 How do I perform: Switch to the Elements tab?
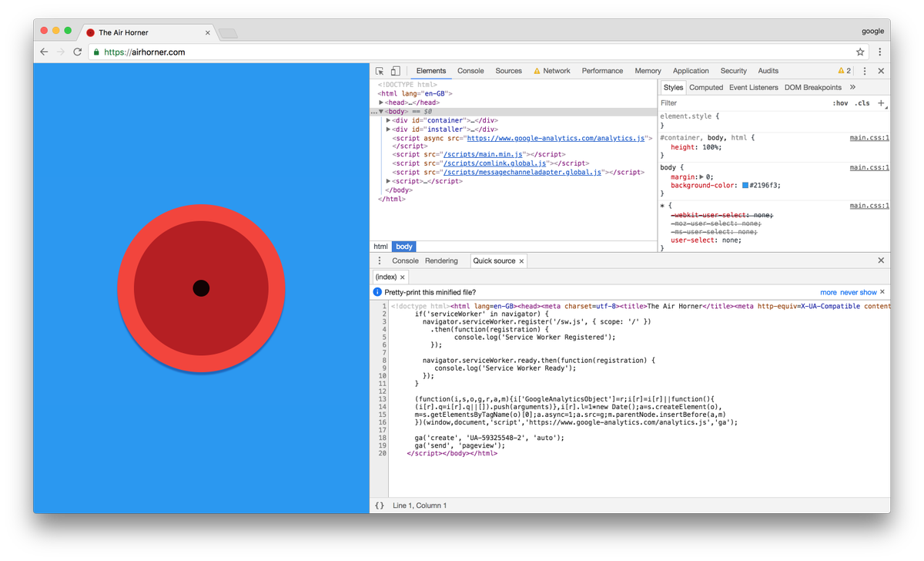430,71
